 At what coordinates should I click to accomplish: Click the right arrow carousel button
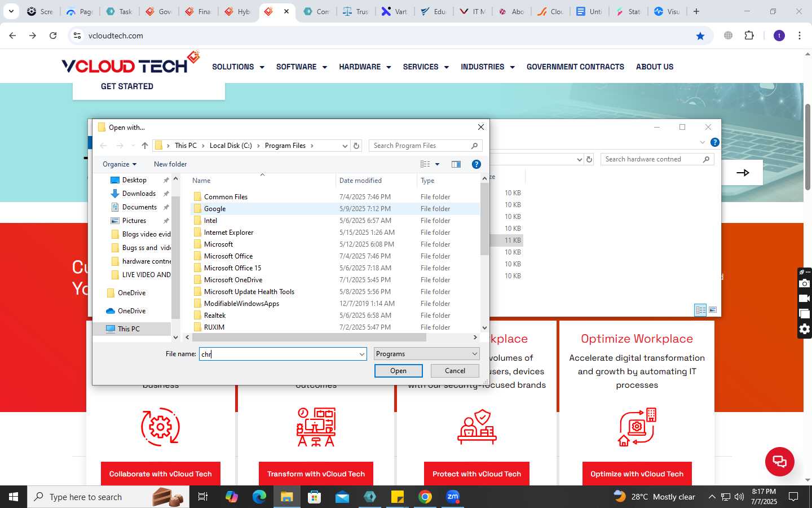(743, 173)
